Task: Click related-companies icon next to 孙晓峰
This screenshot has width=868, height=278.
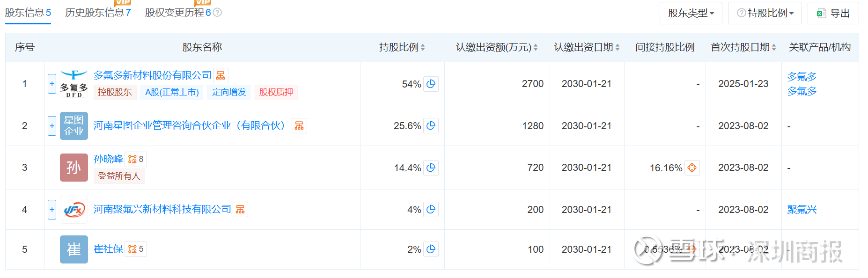Action: tap(136, 159)
